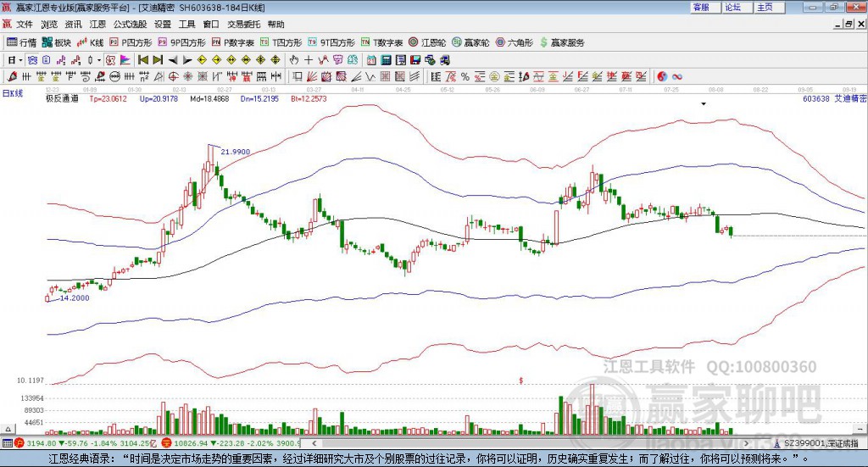Jump to last bar with skip-end icon
The height and width of the screenshot is (467, 868).
pos(158,60)
